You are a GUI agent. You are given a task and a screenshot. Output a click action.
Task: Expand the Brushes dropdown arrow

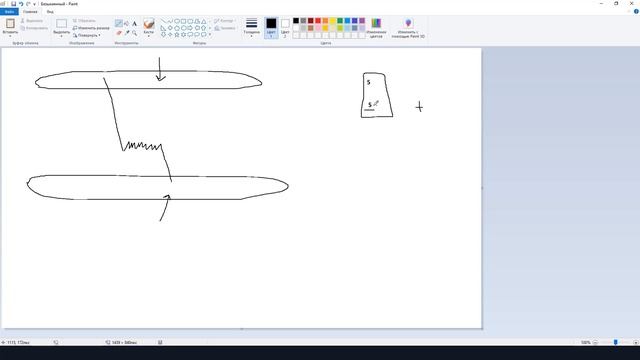click(149, 36)
